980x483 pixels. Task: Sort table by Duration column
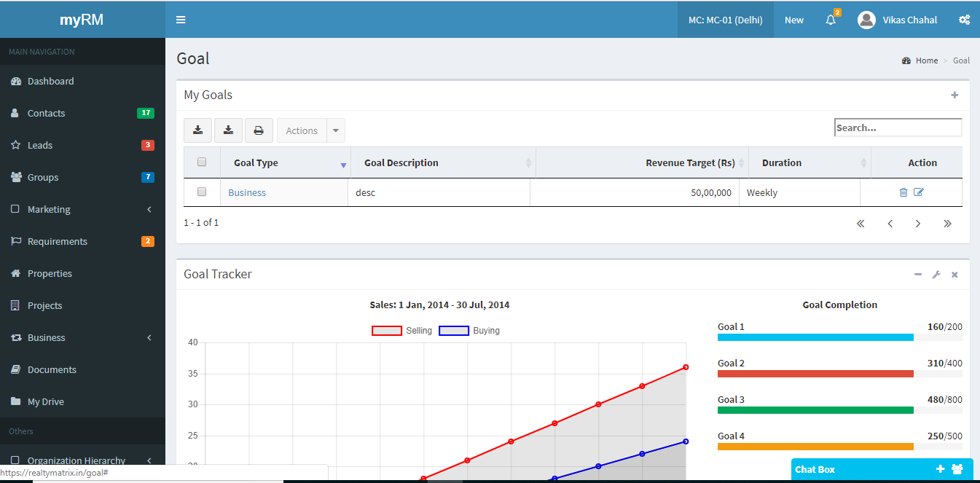[810, 162]
